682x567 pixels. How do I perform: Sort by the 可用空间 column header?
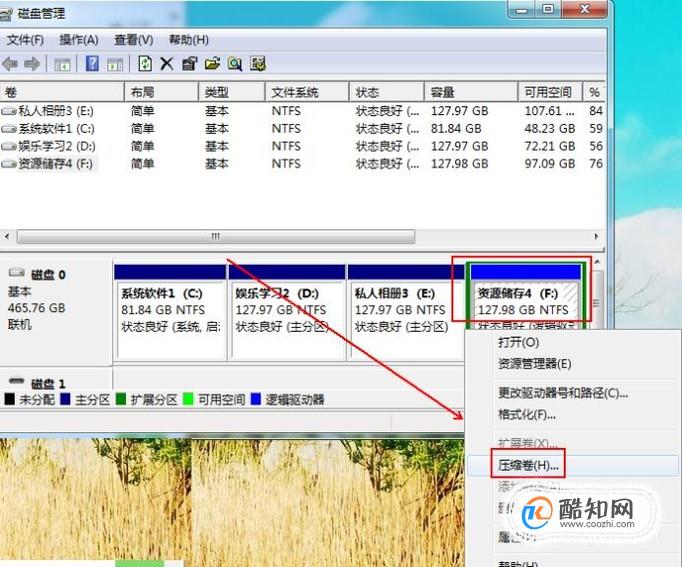(550, 92)
